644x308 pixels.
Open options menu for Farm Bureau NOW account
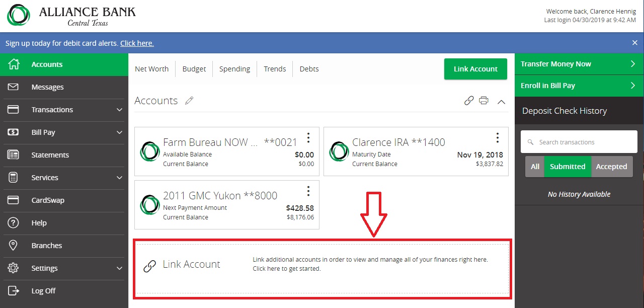click(308, 137)
